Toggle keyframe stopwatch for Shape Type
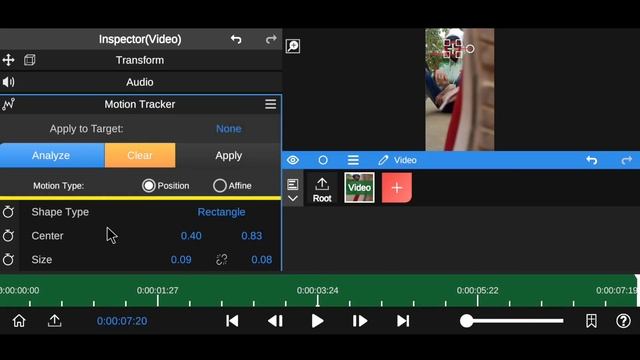This screenshot has height=360, width=640. click(8, 212)
